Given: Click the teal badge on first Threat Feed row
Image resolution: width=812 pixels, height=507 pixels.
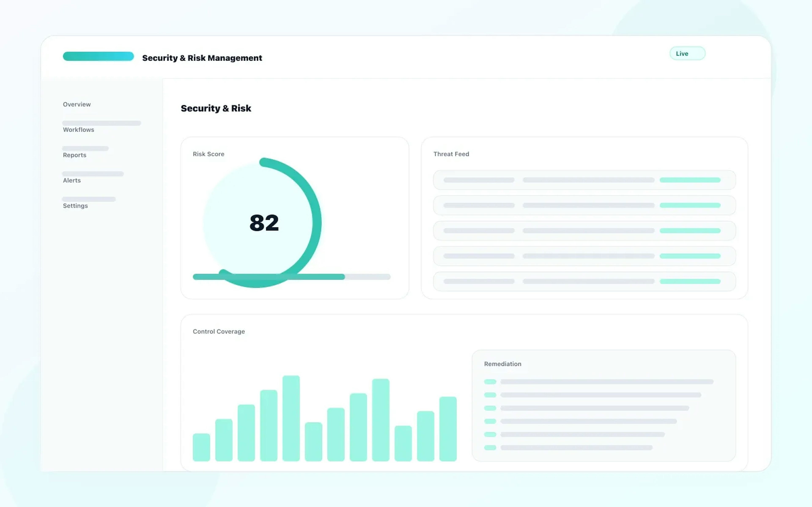Looking at the screenshot, I should [x=690, y=180].
